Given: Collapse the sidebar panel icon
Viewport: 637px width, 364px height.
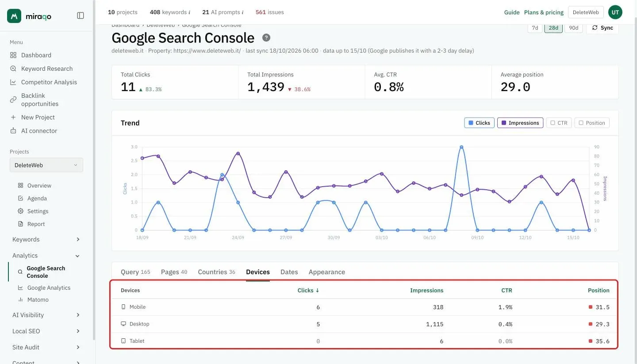Looking at the screenshot, I should pos(81,15).
